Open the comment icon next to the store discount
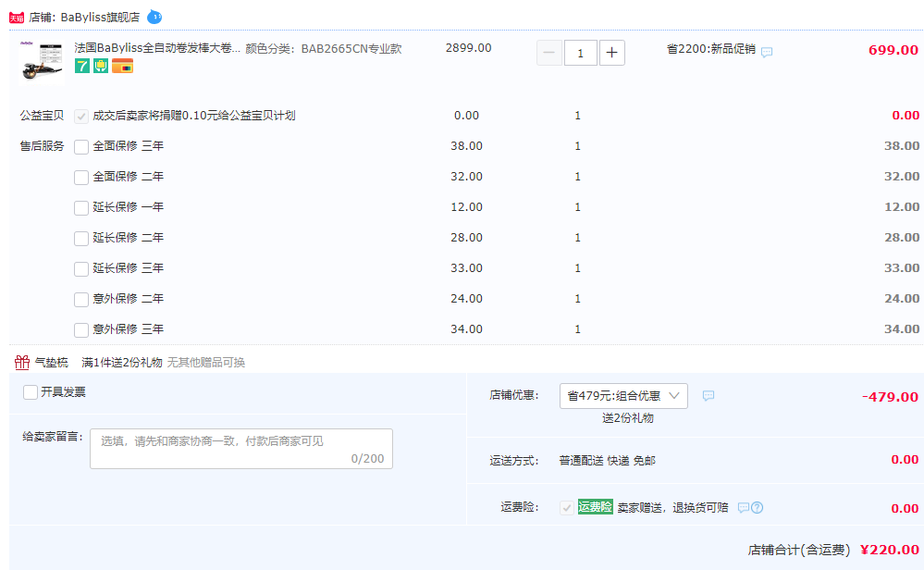This screenshot has width=924, height=570. [708, 395]
